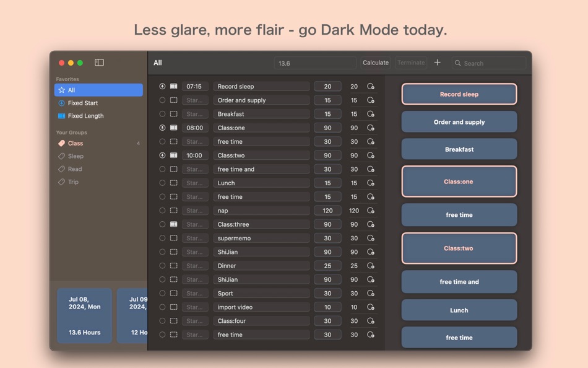The height and width of the screenshot is (368, 588).
Task: Click the clock-plus icon on the Record sleep row
Action: tap(370, 86)
